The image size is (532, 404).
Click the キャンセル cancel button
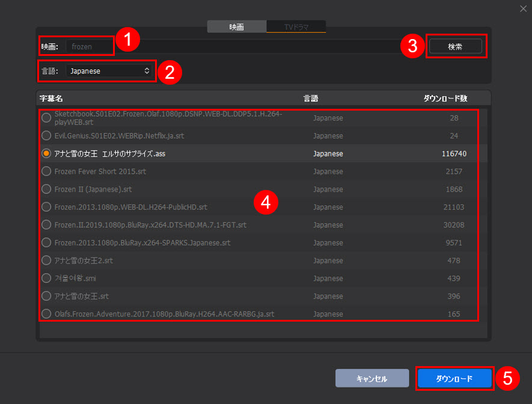coord(371,379)
